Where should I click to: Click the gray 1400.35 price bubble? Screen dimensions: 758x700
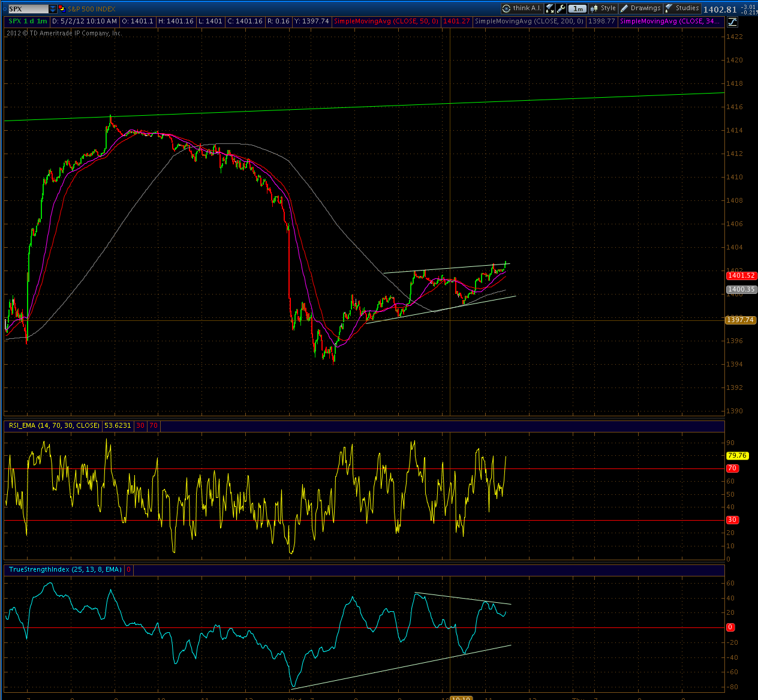pyautogui.click(x=741, y=289)
